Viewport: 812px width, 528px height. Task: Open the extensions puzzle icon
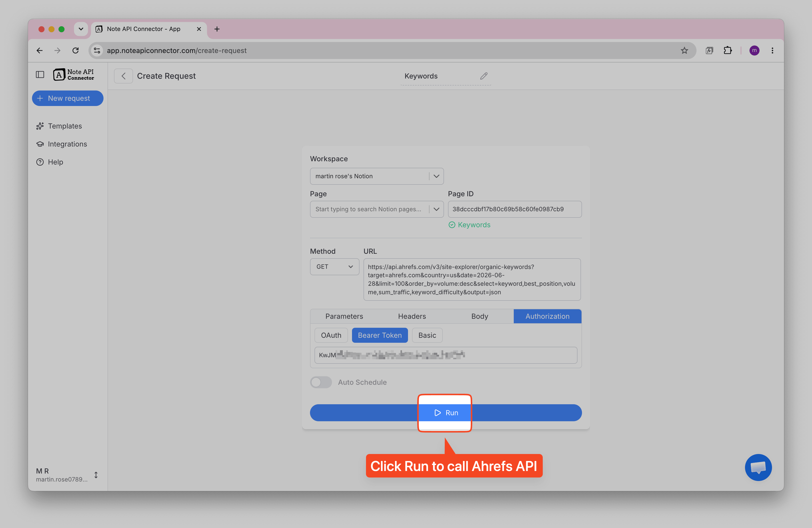click(728, 50)
